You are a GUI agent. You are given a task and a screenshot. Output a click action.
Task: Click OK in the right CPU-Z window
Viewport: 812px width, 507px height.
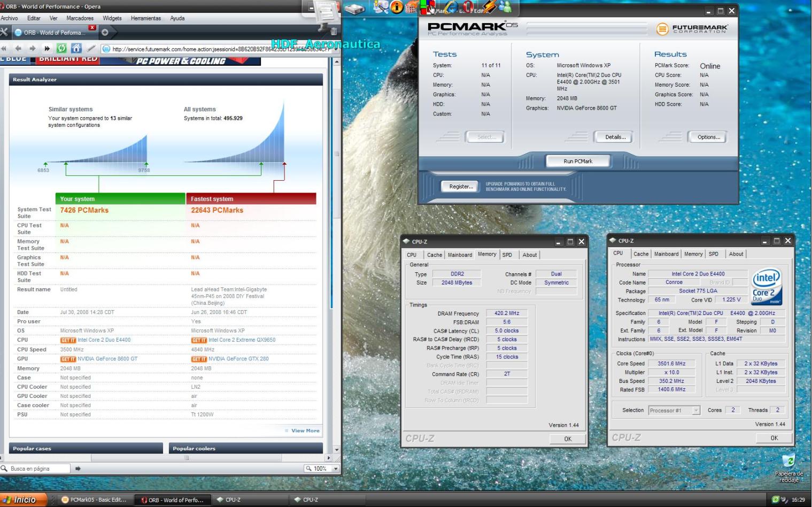tap(774, 437)
